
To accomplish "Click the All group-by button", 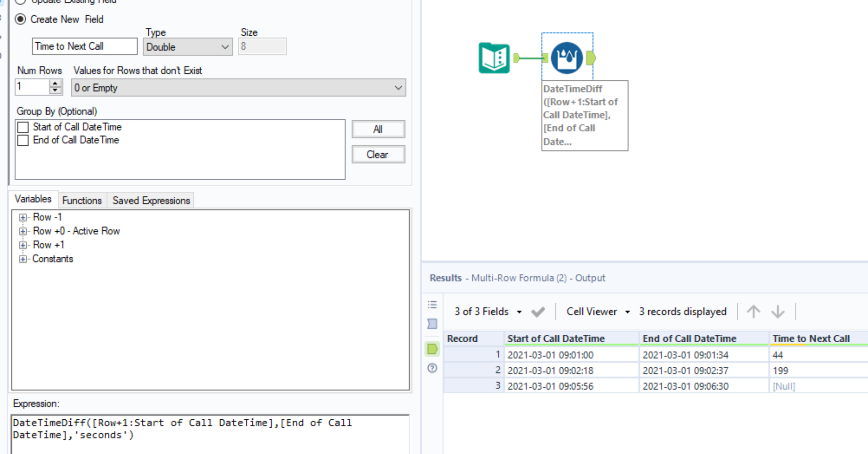I will [378, 129].
